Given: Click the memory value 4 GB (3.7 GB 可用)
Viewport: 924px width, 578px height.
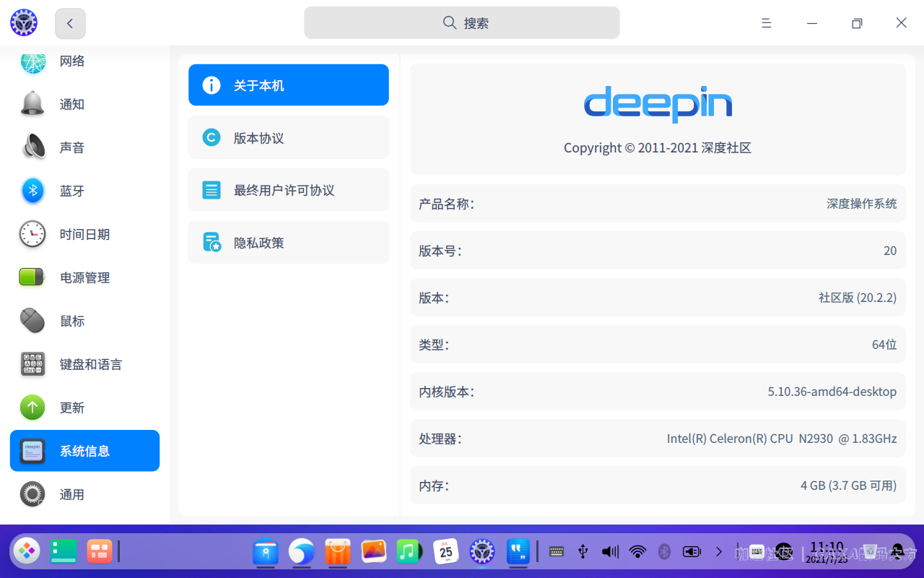Looking at the screenshot, I should (x=849, y=486).
